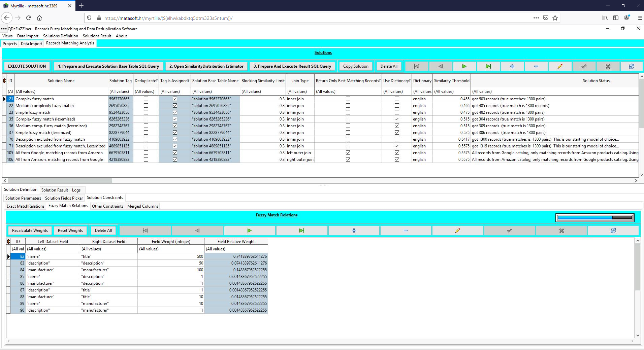This screenshot has height=350, width=644.
Task: Open browser home page
Action: (39, 18)
